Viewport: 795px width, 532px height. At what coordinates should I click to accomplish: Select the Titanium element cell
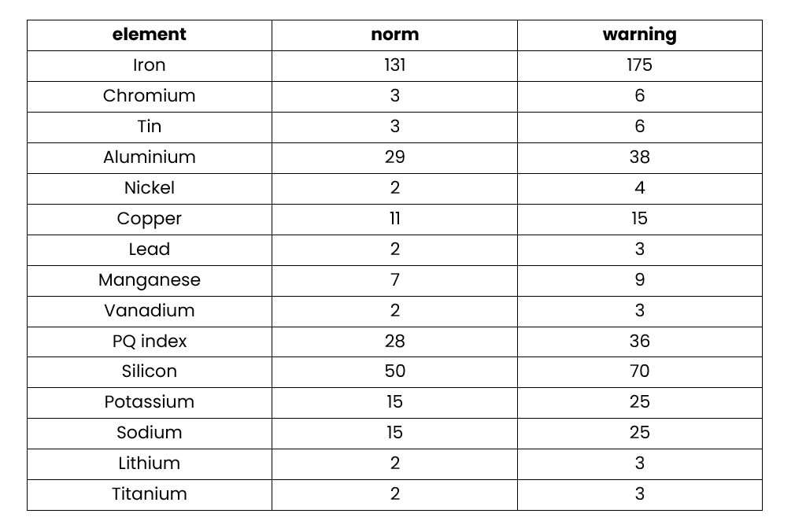click(x=150, y=494)
